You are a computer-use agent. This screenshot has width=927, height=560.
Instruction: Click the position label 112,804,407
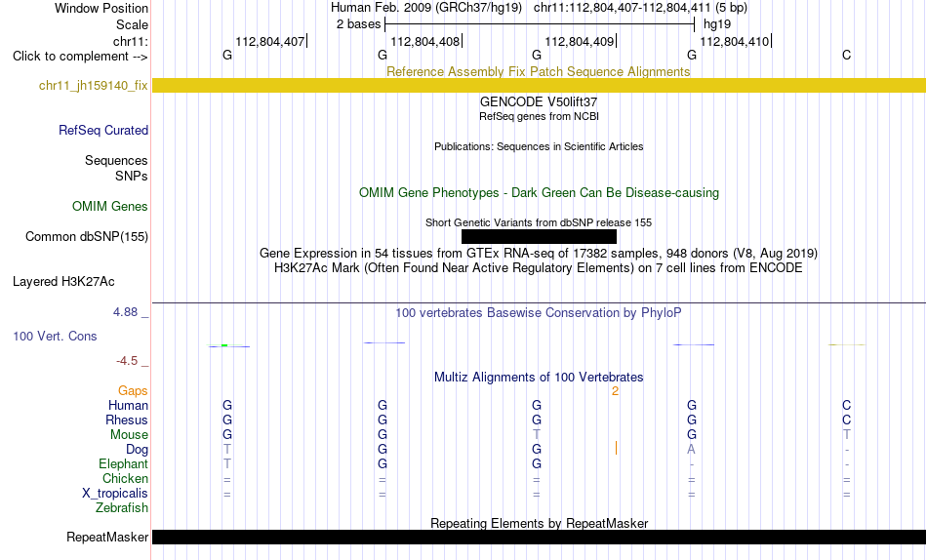(x=270, y=41)
